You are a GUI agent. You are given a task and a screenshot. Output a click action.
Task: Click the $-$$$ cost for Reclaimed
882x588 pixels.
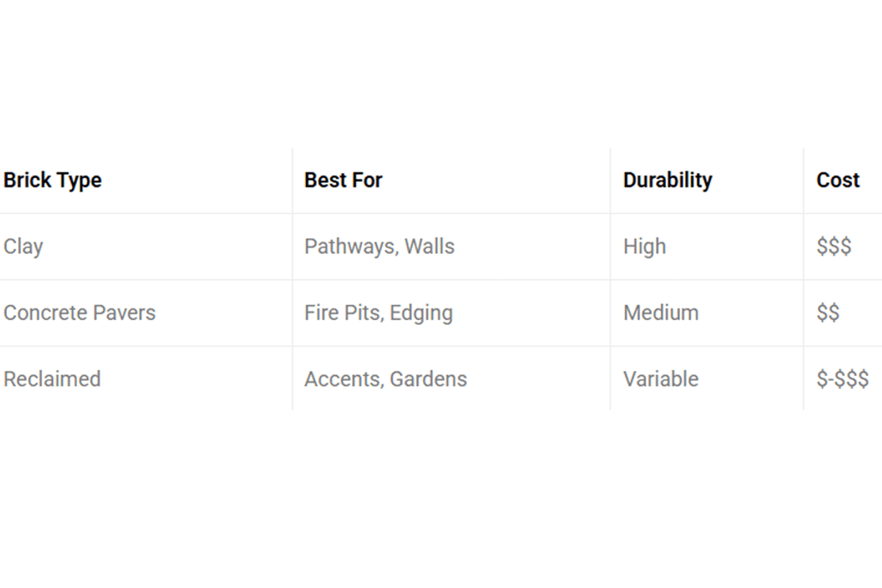(x=842, y=379)
